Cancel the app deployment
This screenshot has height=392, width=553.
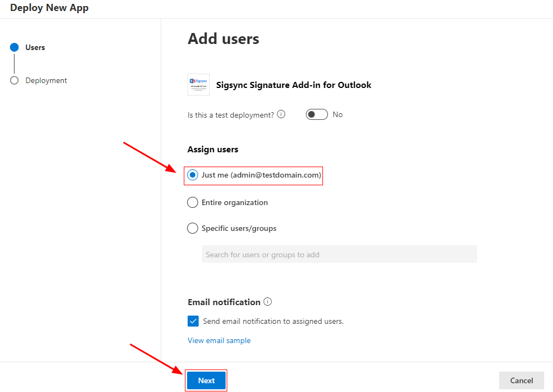pyautogui.click(x=521, y=380)
